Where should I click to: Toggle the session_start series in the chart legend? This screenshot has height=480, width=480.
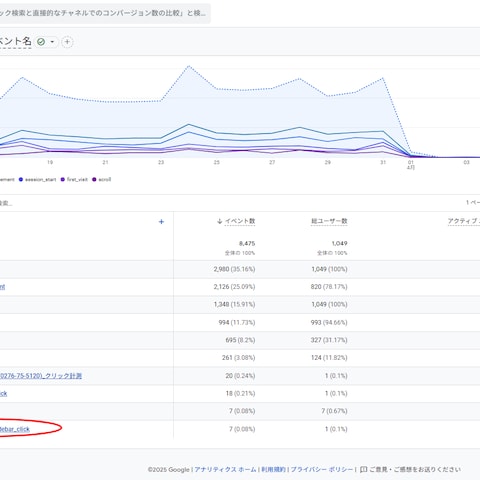37,179
